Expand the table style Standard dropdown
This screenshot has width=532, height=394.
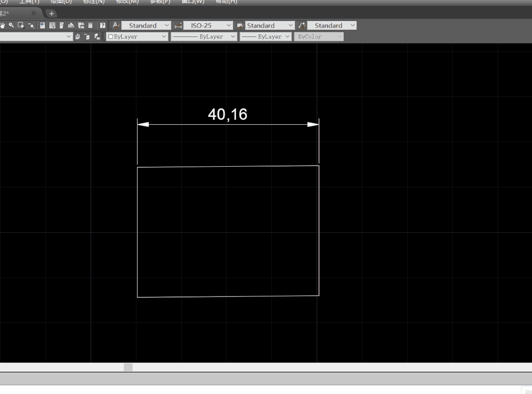[x=269, y=26]
